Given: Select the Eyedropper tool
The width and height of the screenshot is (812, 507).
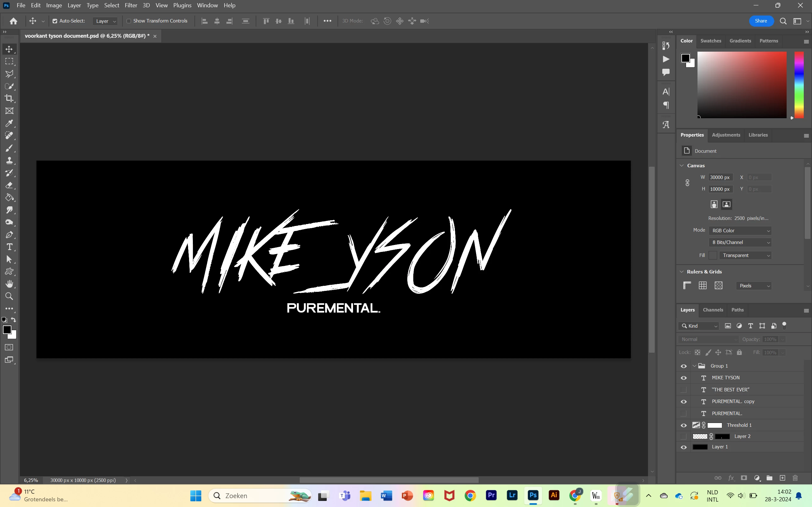Looking at the screenshot, I should click(10, 123).
